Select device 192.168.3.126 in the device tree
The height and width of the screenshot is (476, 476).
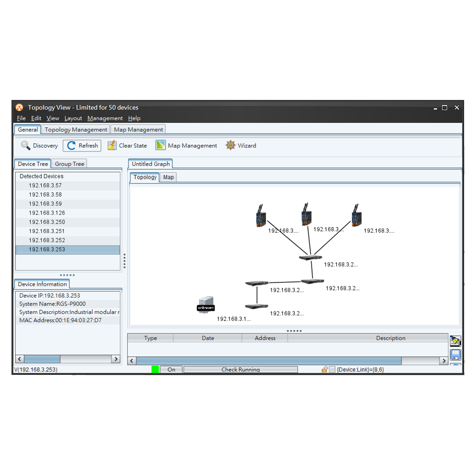(68, 213)
